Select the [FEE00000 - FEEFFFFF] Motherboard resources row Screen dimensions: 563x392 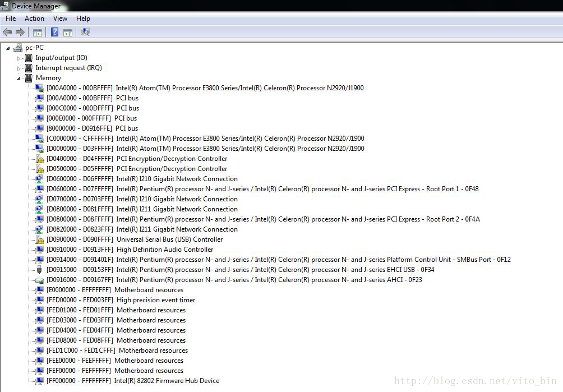tap(115, 361)
